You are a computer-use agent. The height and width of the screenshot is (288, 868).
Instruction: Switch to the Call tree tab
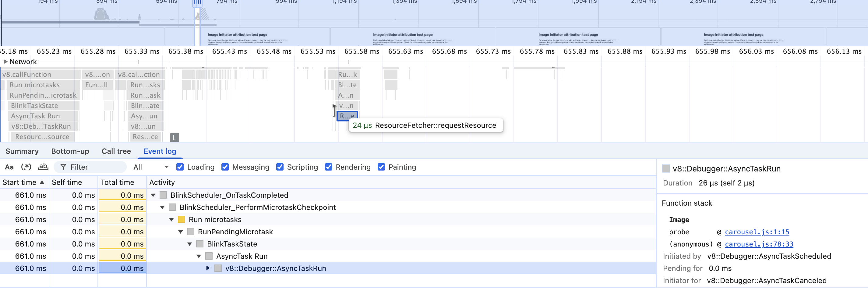click(x=116, y=151)
